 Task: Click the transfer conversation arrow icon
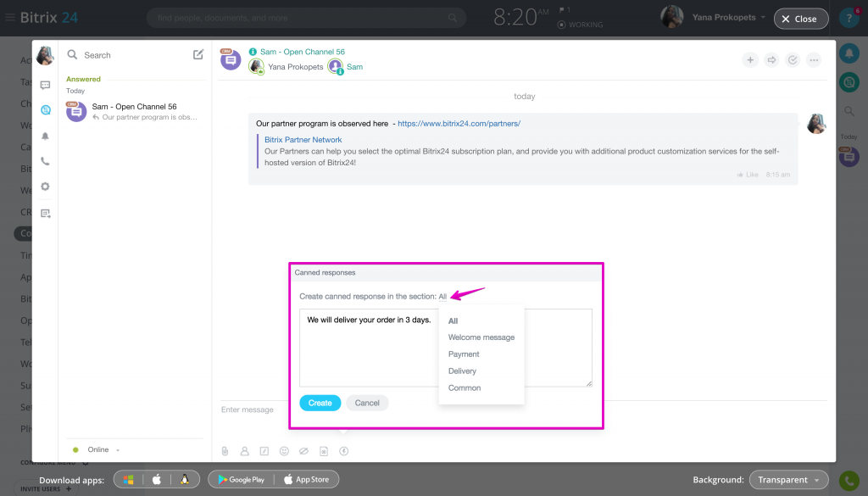coord(771,60)
